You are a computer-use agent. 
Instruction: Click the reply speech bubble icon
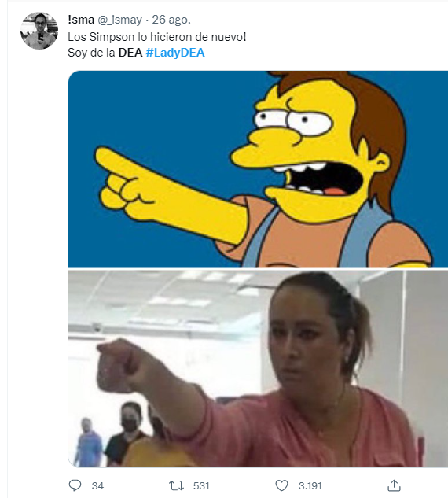pos(75,485)
